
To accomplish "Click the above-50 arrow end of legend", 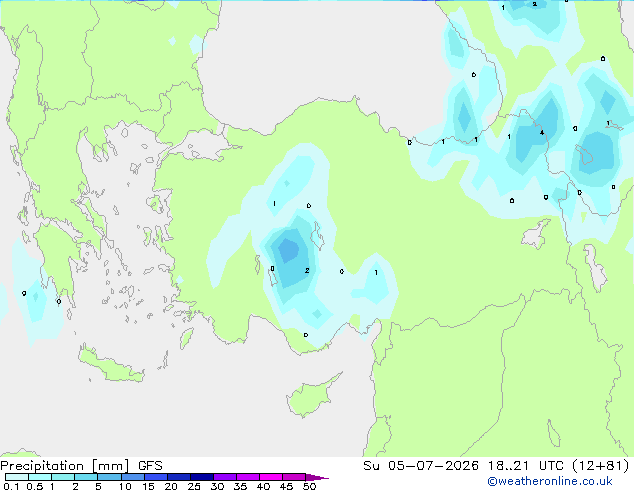I will point(317,477).
